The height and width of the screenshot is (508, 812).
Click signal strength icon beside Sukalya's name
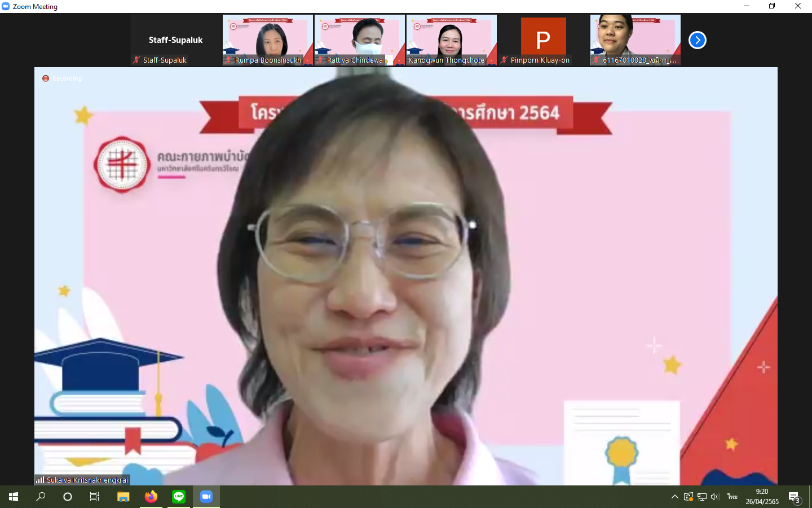pos(40,480)
